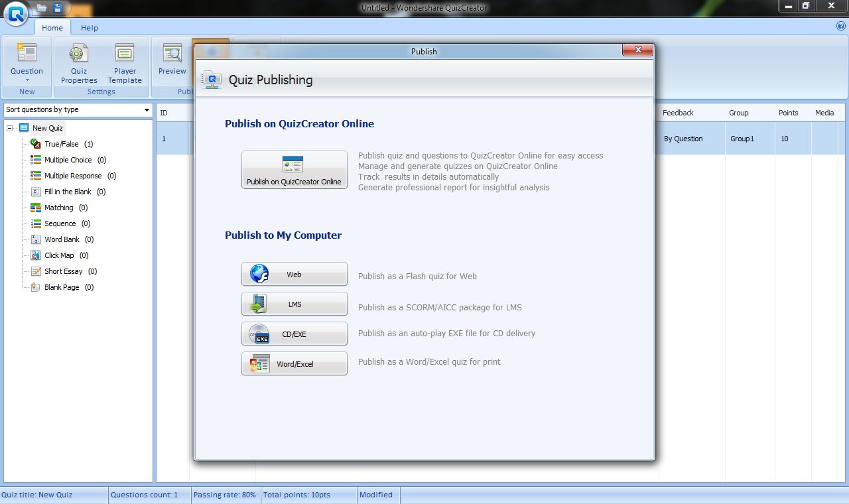Click Publish as an auto-play EXE file text
Viewport: 849px width, 504px height.
pyautogui.click(x=446, y=333)
